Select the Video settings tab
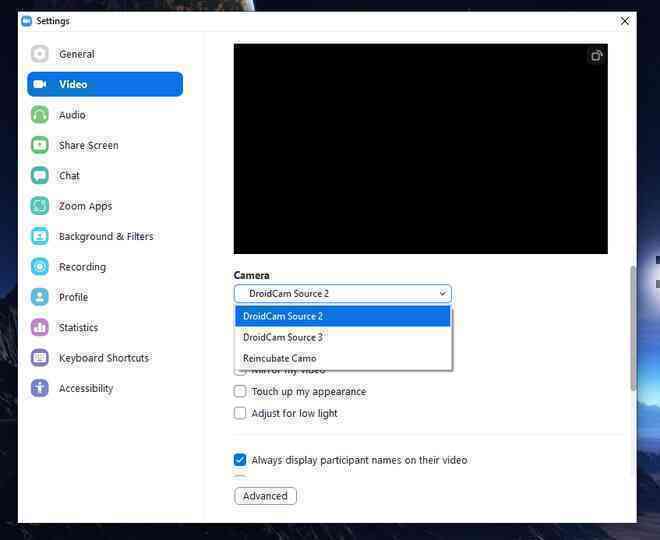The image size is (660, 540). (x=105, y=84)
